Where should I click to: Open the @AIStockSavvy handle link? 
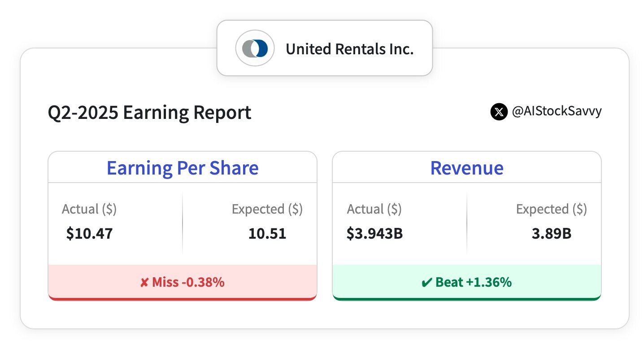(557, 112)
